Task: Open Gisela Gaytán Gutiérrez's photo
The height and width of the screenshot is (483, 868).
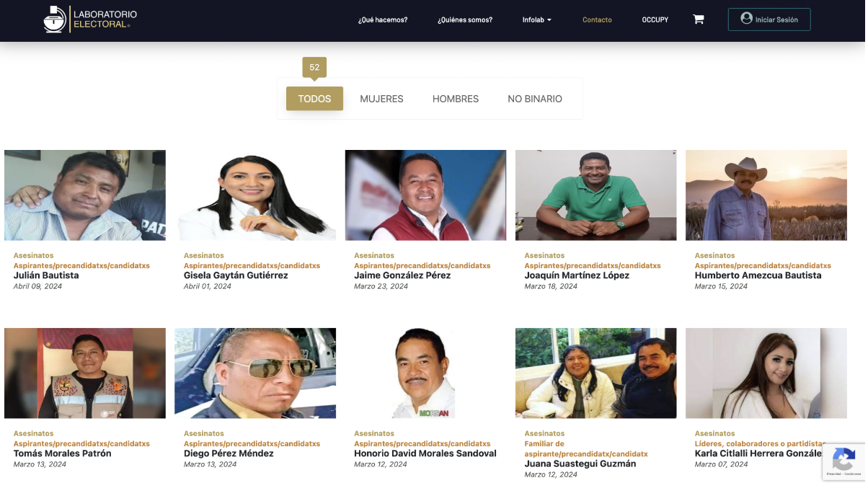Action: (255, 195)
